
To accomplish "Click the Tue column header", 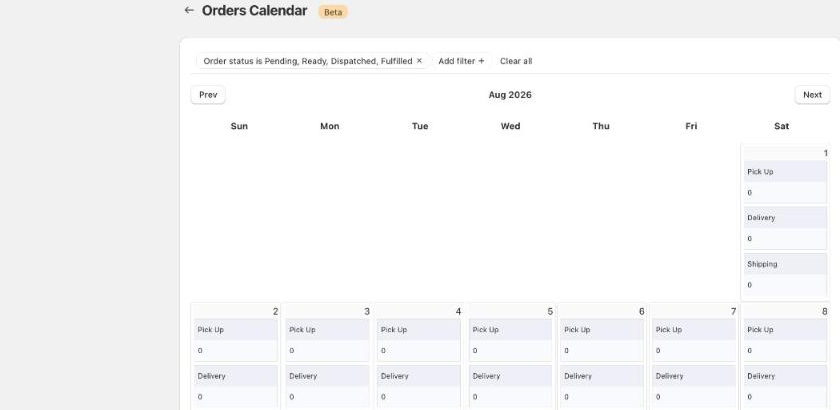I will tap(420, 126).
